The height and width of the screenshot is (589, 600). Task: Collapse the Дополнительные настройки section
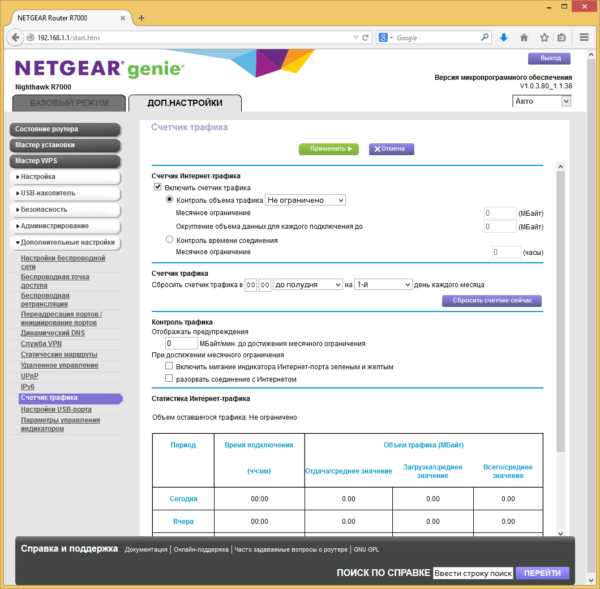pyautogui.click(x=65, y=243)
